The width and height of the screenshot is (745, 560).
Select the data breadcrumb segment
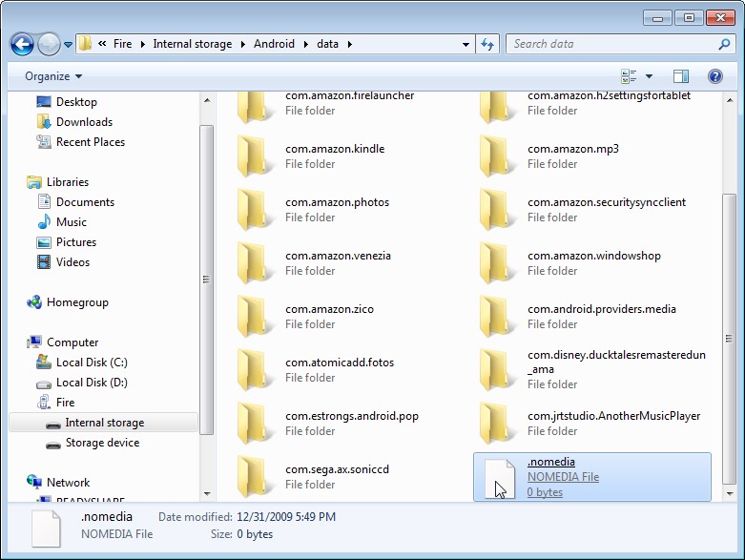[x=327, y=44]
